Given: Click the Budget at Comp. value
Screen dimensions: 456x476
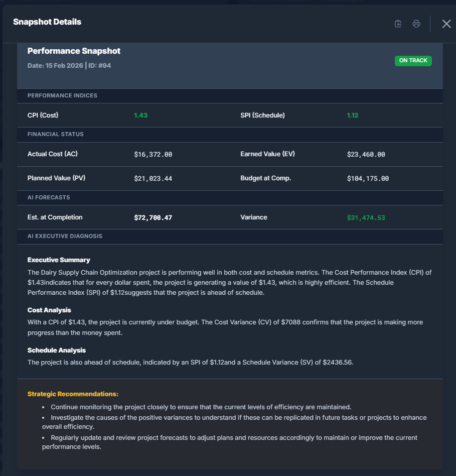Looking at the screenshot, I should pyautogui.click(x=370, y=178).
